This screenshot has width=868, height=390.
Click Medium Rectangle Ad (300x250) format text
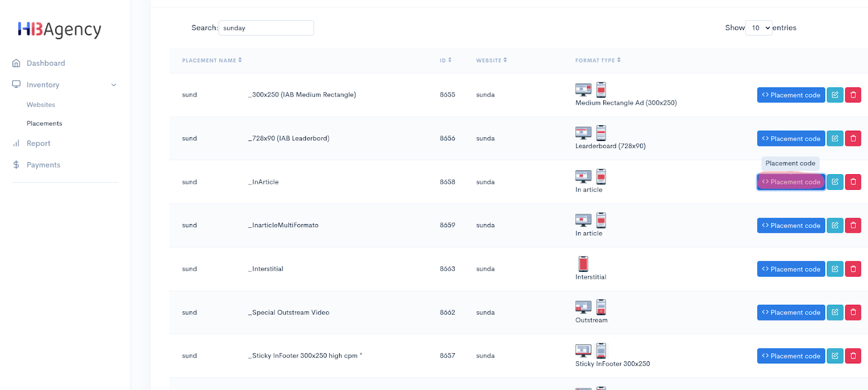pos(626,103)
